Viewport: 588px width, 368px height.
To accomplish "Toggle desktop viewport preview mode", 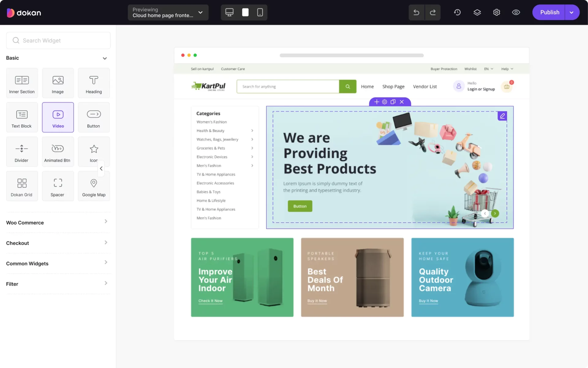I will [x=229, y=12].
